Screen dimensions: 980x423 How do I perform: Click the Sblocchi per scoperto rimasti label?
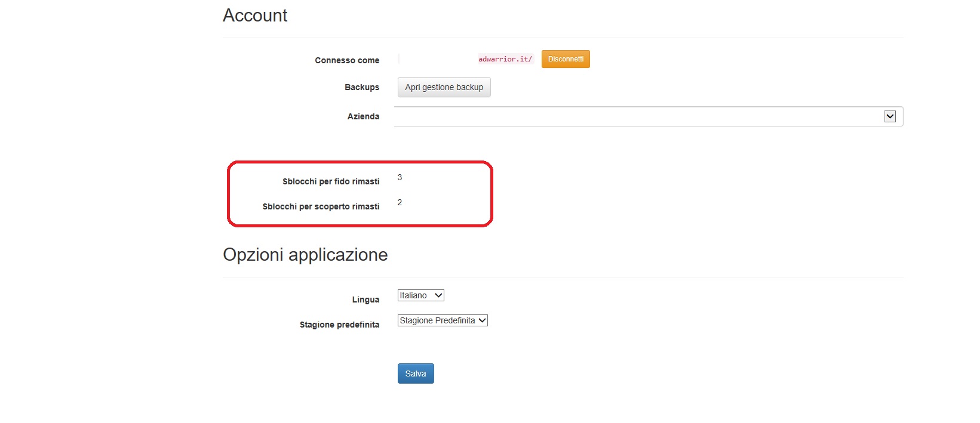pos(321,206)
